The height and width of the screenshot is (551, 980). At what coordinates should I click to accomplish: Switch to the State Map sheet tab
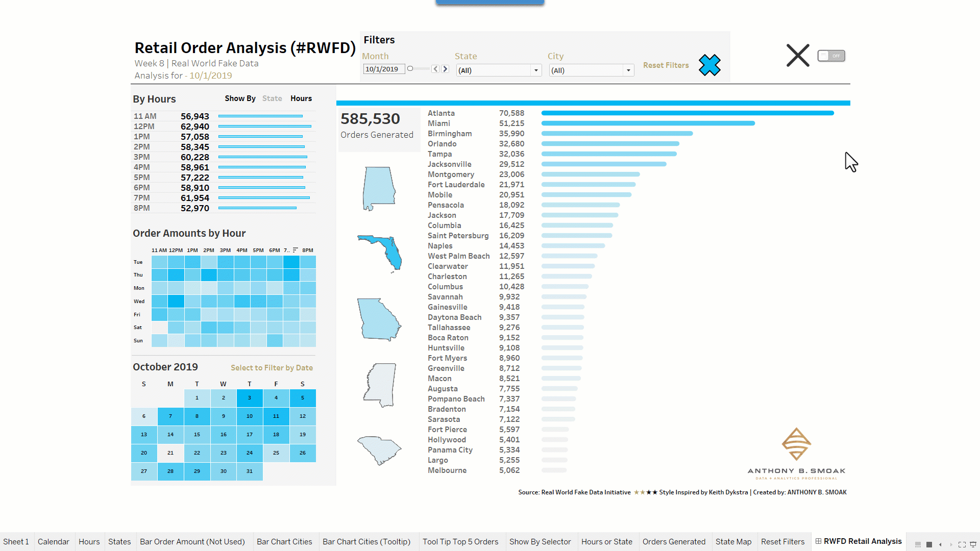click(733, 542)
